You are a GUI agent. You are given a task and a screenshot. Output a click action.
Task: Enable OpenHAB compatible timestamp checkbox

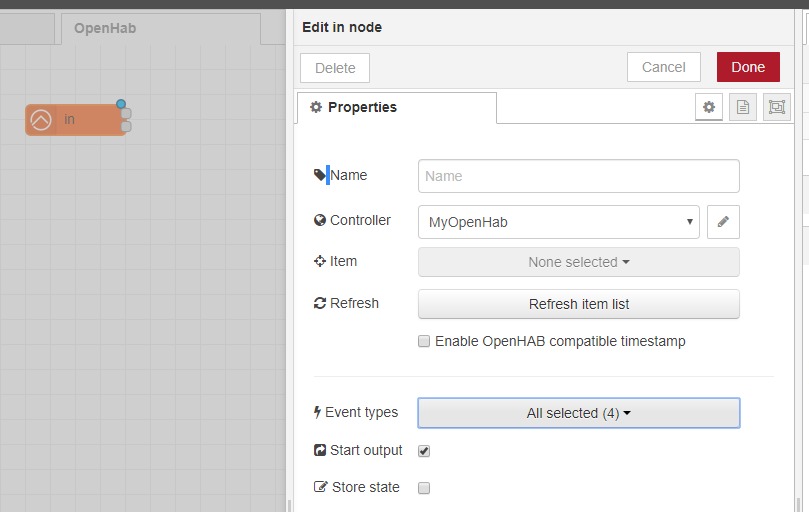[x=424, y=341]
